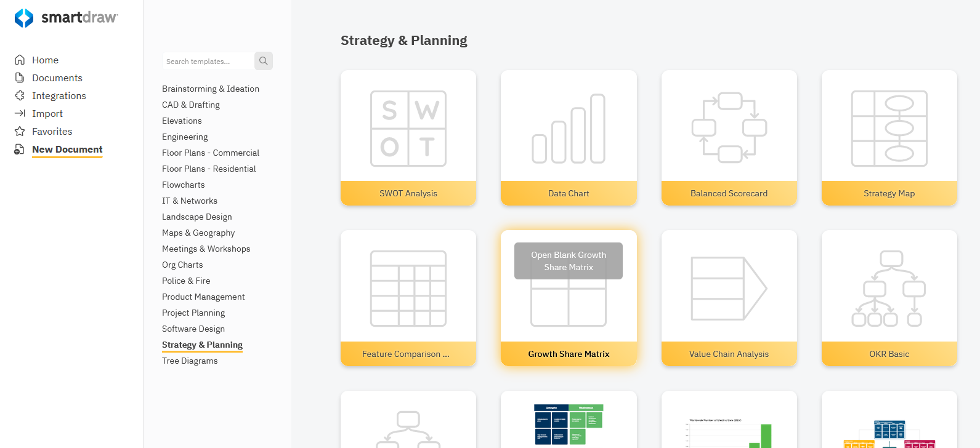The width and height of the screenshot is (980, 448).
Task: Choose the Data Chart template
Action: click(569, 137)
